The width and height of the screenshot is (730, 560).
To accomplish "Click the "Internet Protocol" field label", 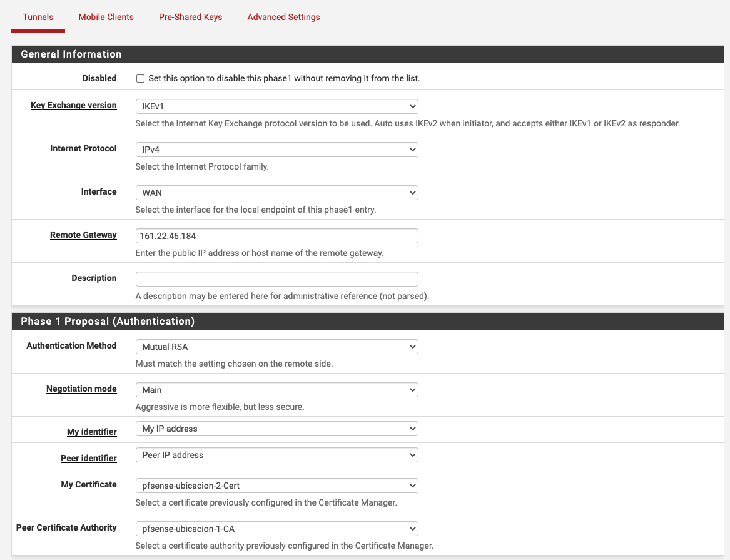I will [83, 148].
